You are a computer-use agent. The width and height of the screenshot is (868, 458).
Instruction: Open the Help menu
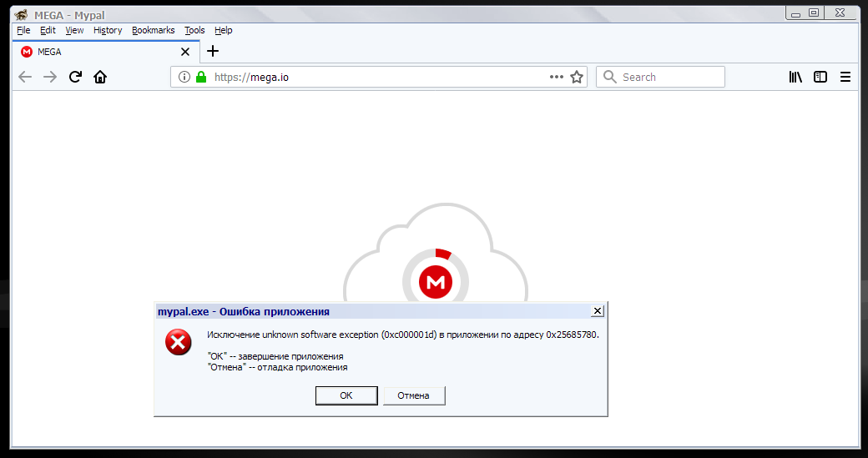point(224,30)
